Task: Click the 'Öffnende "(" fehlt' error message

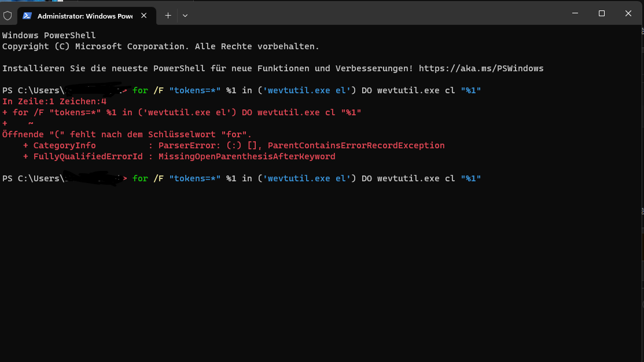Action: click(127, 134)
